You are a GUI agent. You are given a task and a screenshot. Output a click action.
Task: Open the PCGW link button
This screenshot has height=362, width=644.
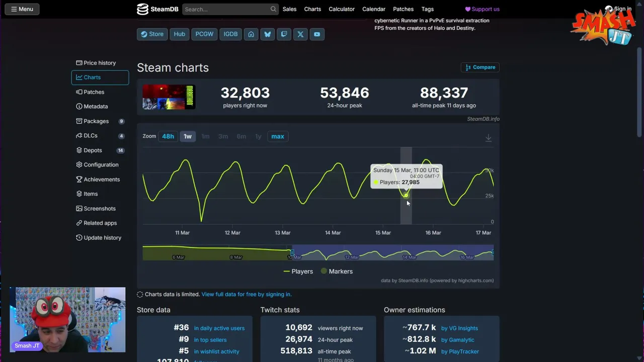click(x=204, y=34)
